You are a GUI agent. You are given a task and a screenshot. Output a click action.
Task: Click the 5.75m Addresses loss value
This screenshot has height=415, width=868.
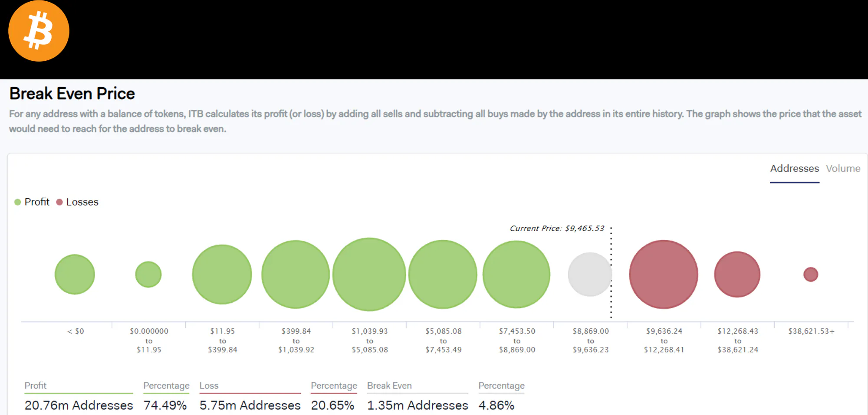point(250,405)
